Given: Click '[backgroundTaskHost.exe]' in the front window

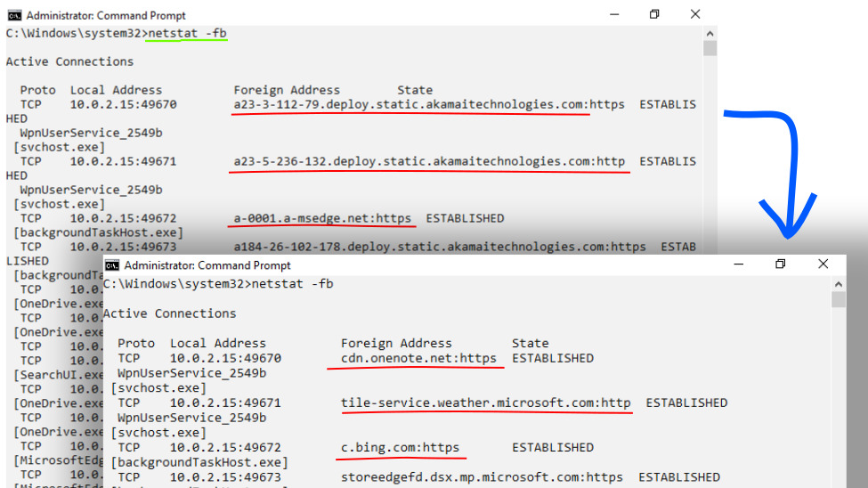Looking at the screenshot, I should pyautogui.click(x=199, y=462).
